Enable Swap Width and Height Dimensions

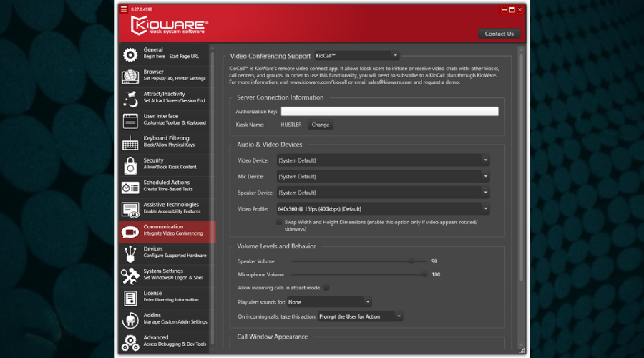pyautogui.click(x=279, y=222)
